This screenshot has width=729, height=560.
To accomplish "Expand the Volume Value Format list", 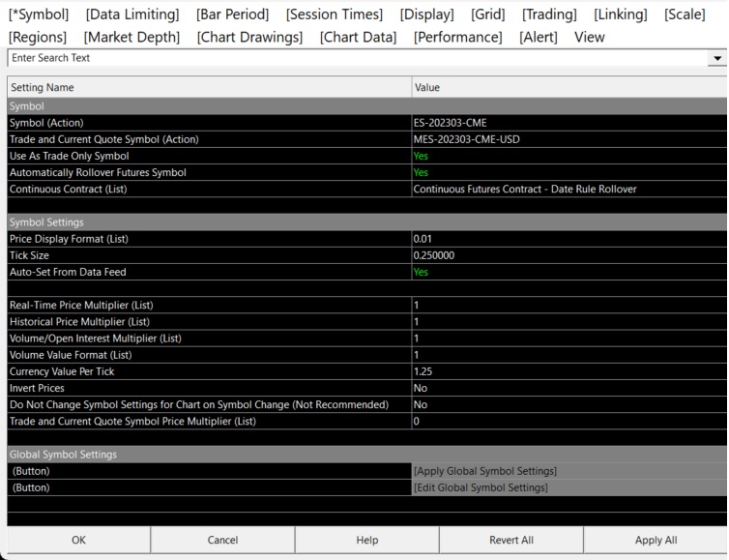I will [x=569, y=355].
